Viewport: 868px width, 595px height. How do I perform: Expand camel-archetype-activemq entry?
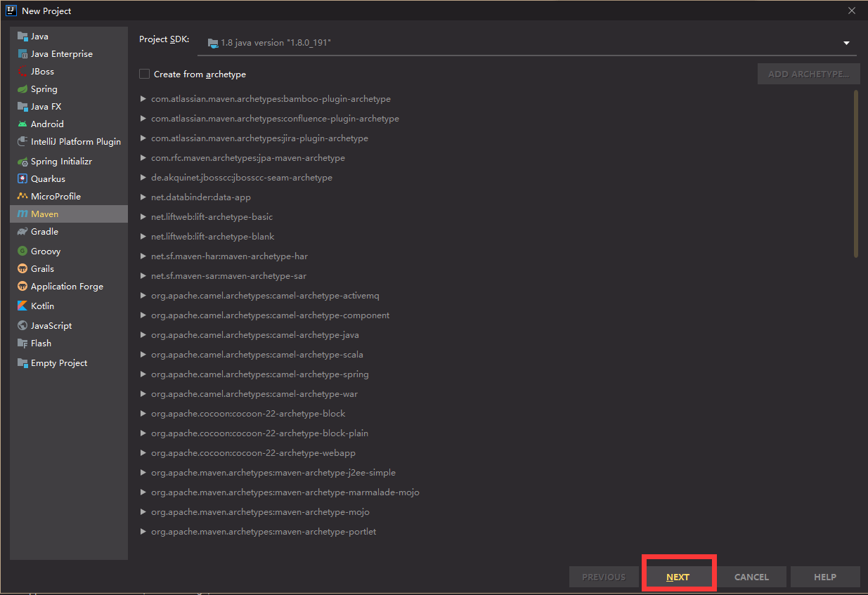(143, 296)
